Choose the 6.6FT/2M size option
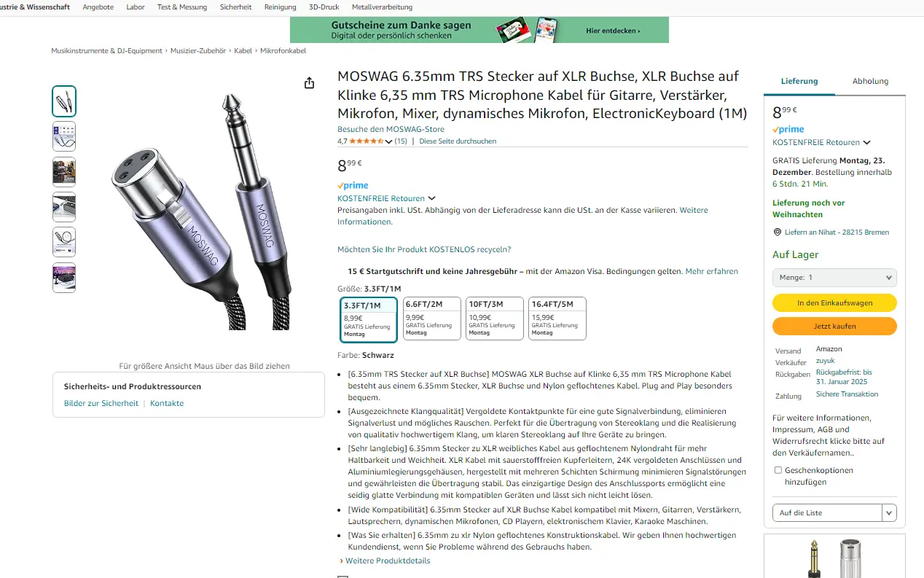This screenshot has height=578, width=924. [432, 319]
